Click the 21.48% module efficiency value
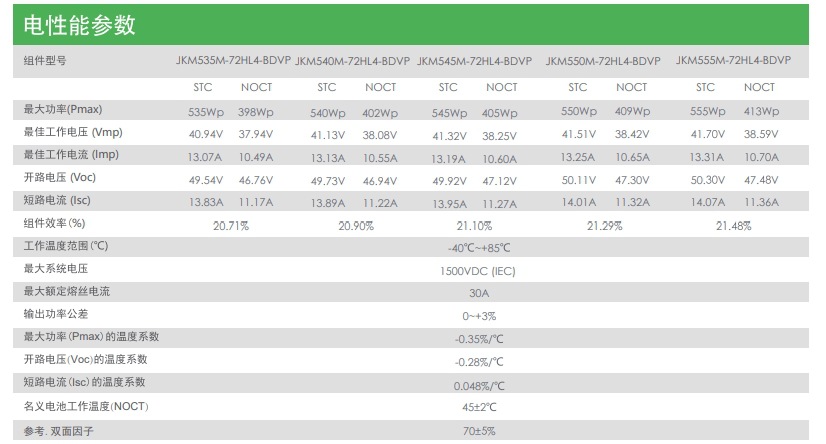Viewport: 826px width, 444px height. pyautogui.click(x=733, y=226)
